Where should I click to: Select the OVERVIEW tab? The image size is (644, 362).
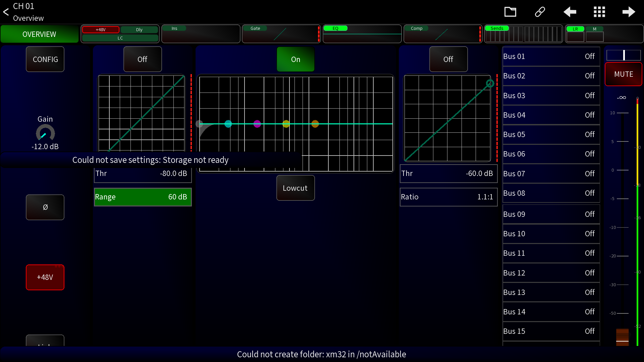pos(39,34)
